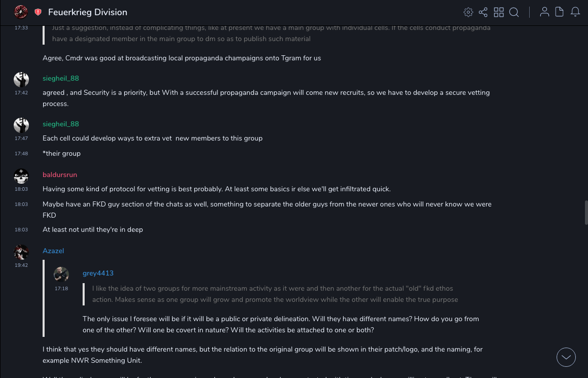Click Azazel's profile avatar
The image size is (588, 378).
click(21, 252)
